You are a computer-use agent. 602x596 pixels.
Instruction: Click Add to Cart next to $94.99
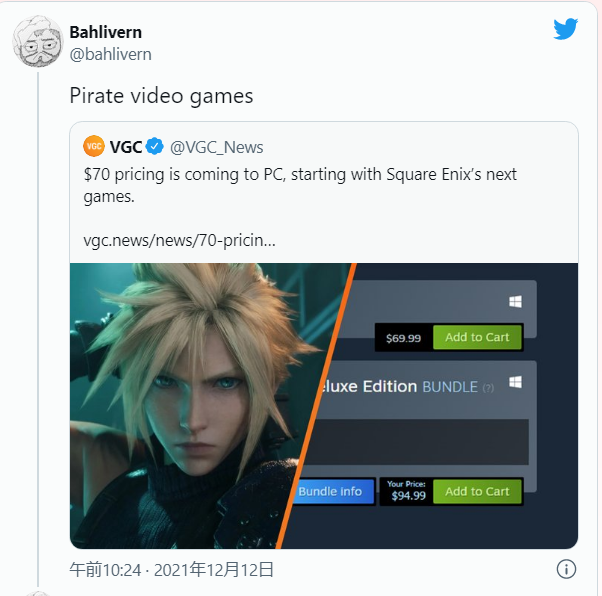pyautogui.click(x=477, y=491)
